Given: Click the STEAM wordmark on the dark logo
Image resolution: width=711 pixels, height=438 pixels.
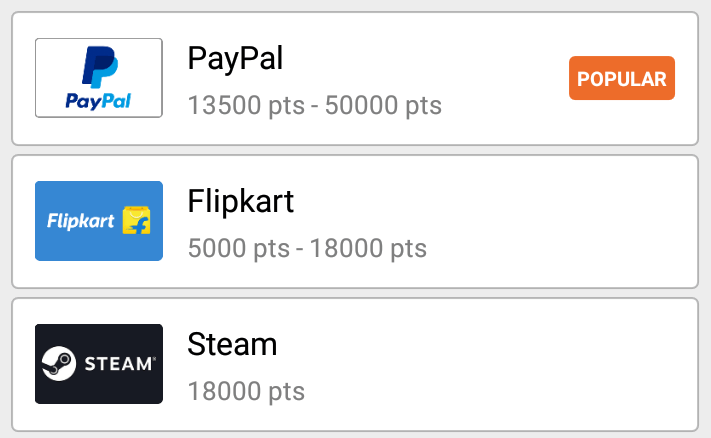Looking at the screenshot, I should coord(118,363).
